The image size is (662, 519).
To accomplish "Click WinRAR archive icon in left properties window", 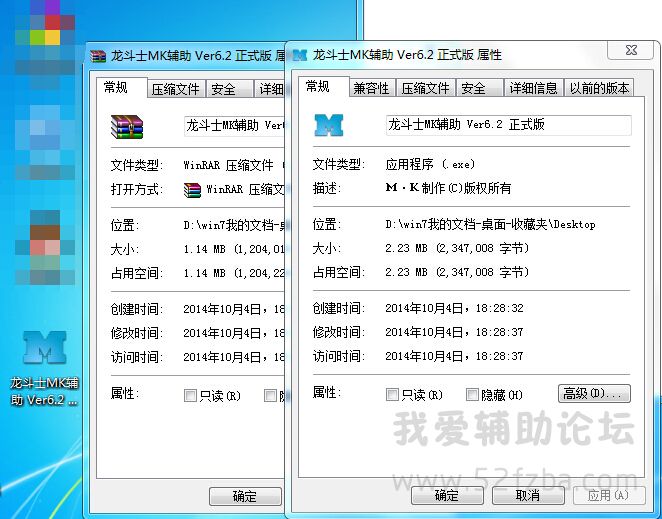I will coord(127,127).
